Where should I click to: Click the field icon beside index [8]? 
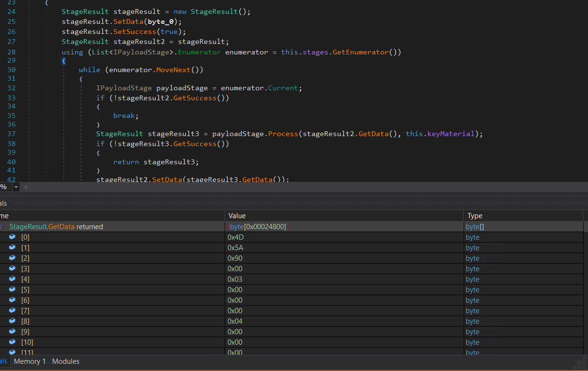click(12, 321)
